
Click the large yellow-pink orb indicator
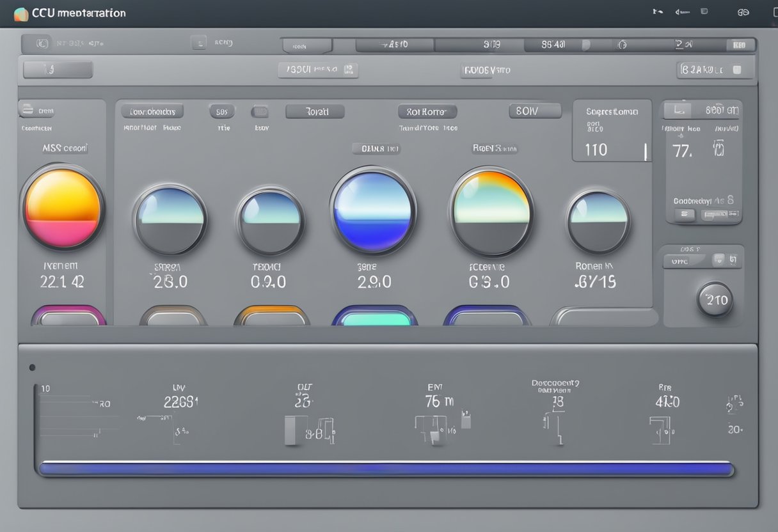pos(63,208)
